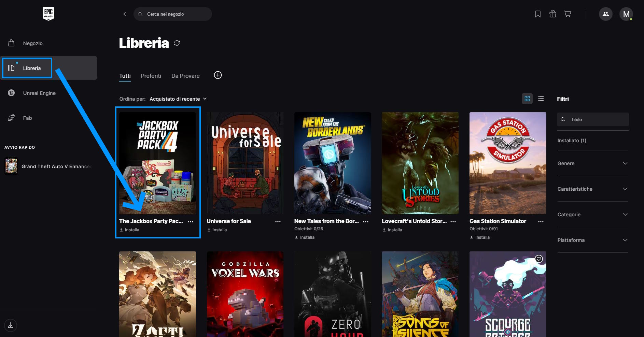Open the gift redeem icon
The image size is (644, 337).
[552, 14]
